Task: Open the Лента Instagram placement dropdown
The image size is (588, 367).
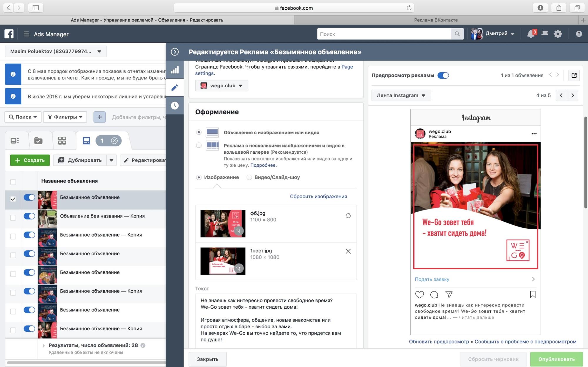Action: 401,95
